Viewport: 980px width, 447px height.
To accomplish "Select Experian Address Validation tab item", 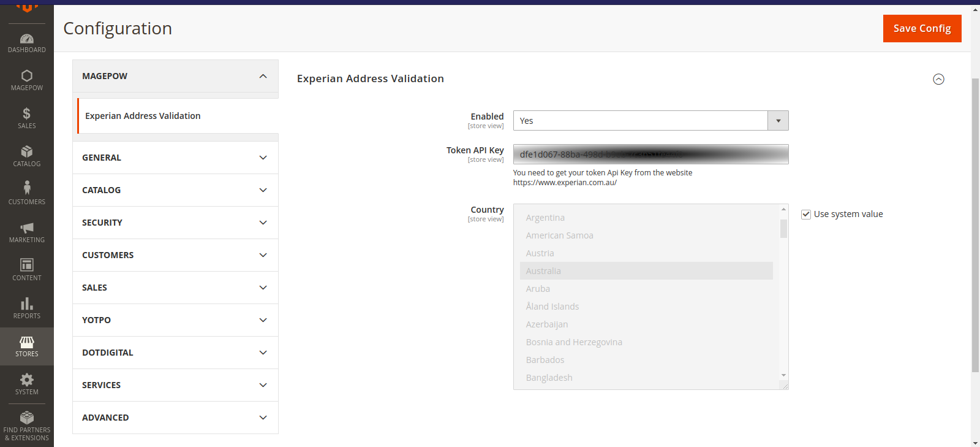I will point(143,116).
